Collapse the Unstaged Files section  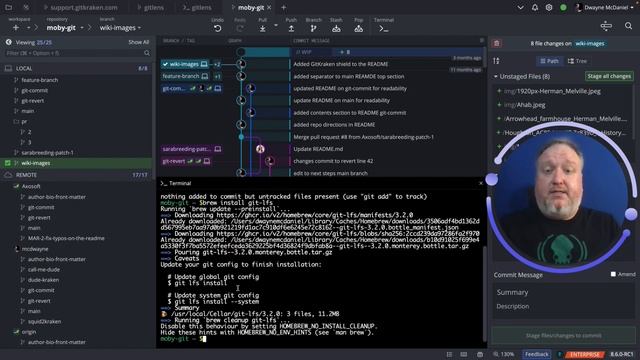[x=496, y=76]
